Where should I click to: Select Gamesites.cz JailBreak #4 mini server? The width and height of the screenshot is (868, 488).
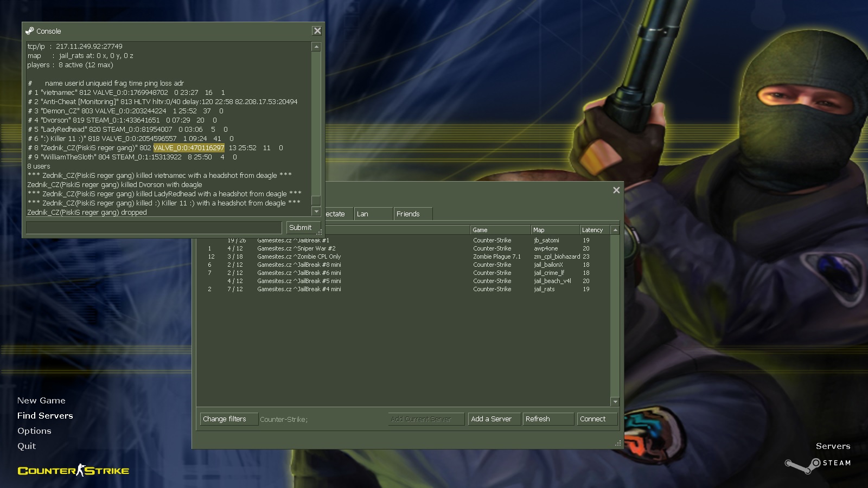pyautogui.click(x=404, y=289)
